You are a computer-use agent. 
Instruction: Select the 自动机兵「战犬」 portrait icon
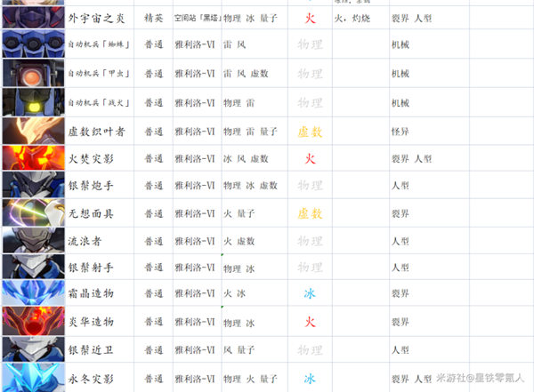pos(32,102)
